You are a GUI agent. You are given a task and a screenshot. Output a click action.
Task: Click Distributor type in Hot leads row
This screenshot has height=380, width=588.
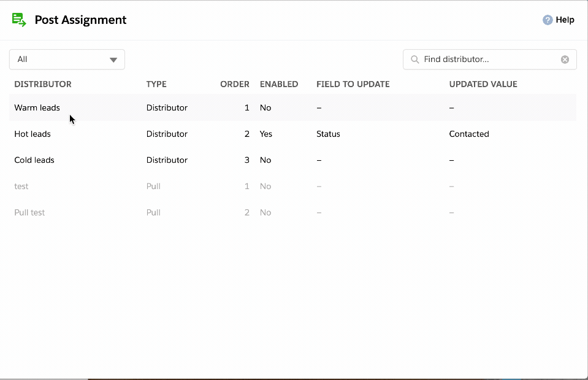coord(167,134)
